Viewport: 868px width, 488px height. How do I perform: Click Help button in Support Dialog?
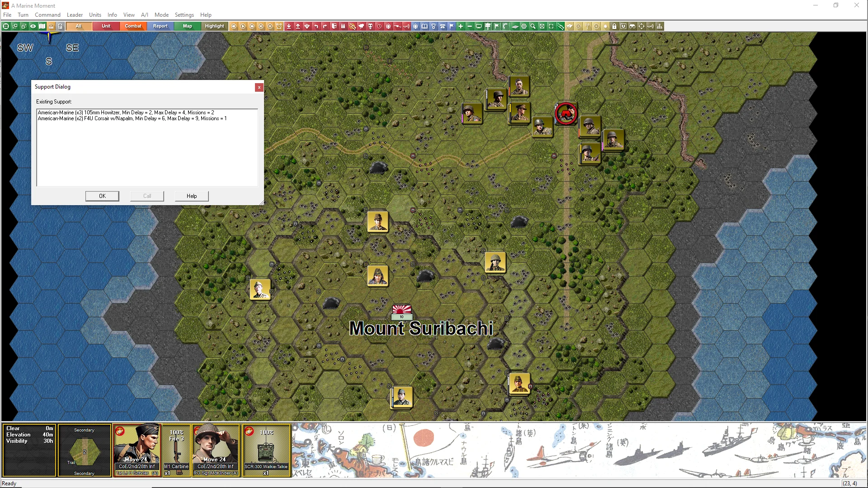[x=192, y=196]
